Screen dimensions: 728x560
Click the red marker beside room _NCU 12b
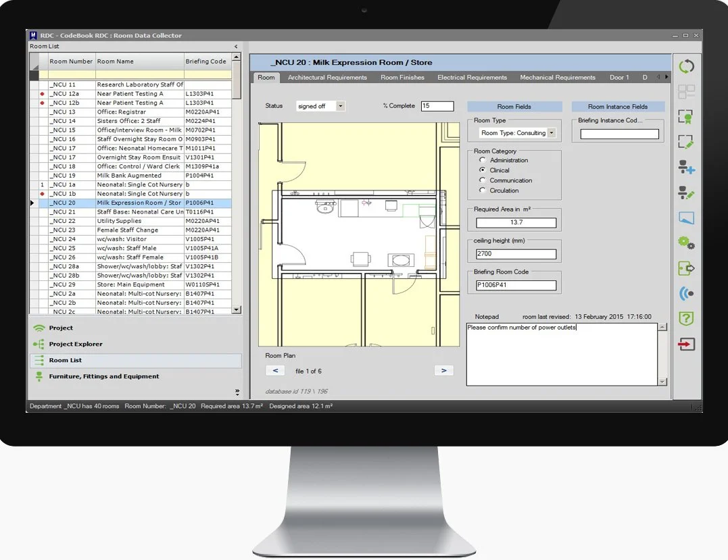click(x=43, y=103)
